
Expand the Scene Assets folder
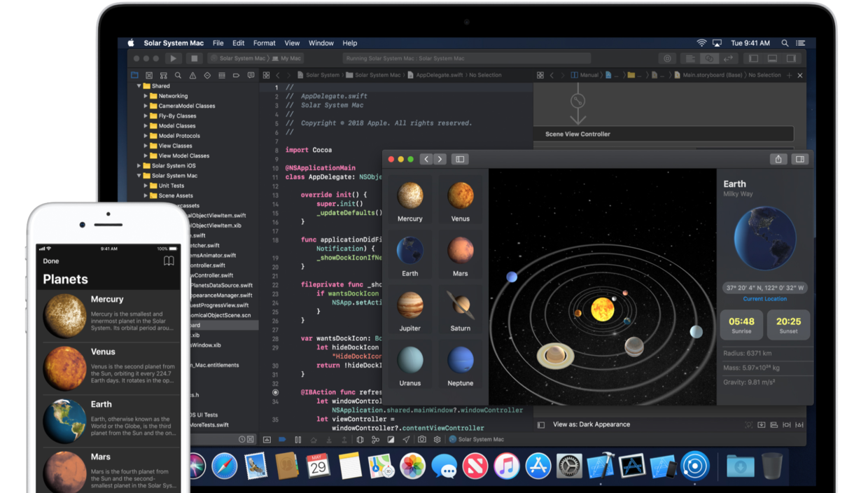[x=146, y=195]
